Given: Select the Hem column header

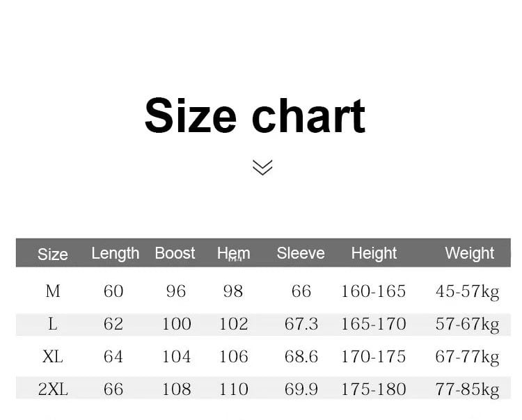Looking at the screenshot, I should tap(234, 253).
